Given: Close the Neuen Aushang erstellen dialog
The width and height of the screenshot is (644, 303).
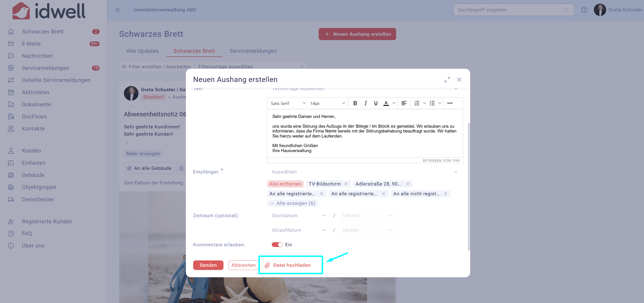Looking at the screenshot, I should pyautogui.click(x=459, y=80).
